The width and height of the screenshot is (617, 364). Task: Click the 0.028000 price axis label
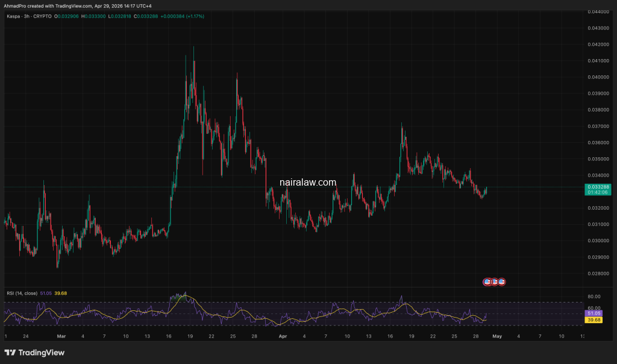[597, 274]
